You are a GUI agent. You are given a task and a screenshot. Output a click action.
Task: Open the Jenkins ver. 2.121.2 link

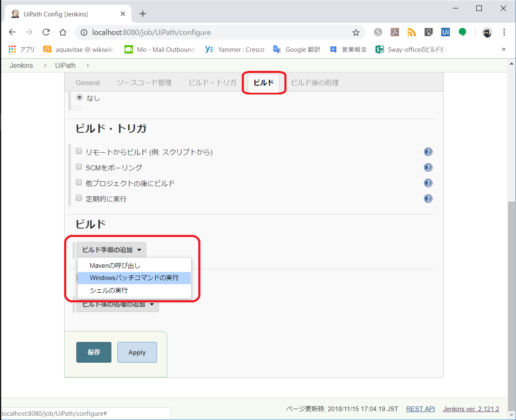coord(471,409)
